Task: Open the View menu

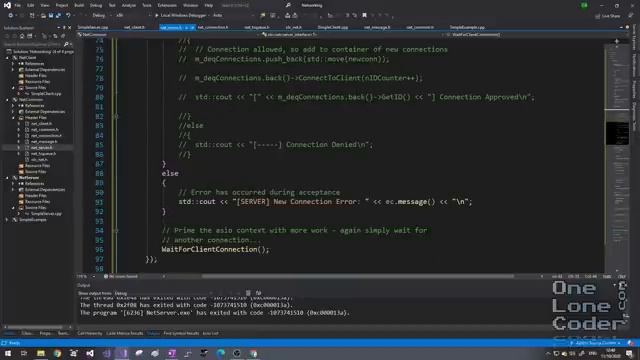Action: pyautogui.click(x=44, y=5)
